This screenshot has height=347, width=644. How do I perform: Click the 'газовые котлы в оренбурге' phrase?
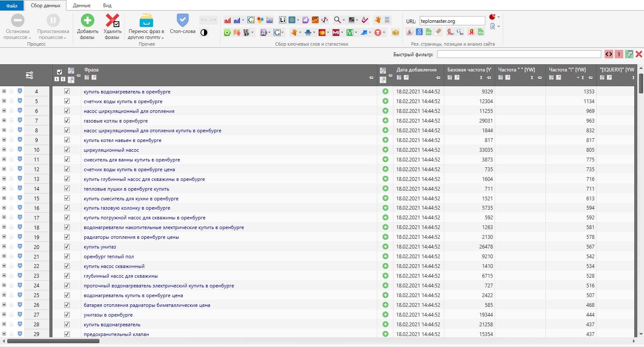116,121
